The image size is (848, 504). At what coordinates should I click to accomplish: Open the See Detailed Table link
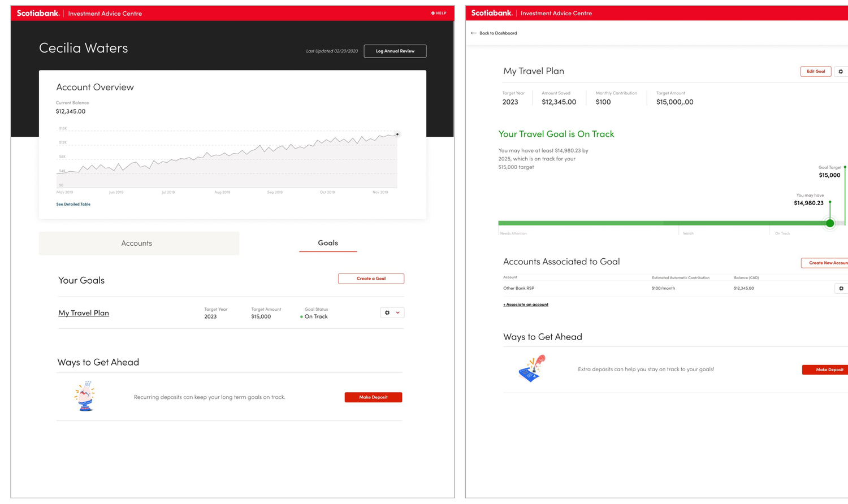tap(73, 204)
